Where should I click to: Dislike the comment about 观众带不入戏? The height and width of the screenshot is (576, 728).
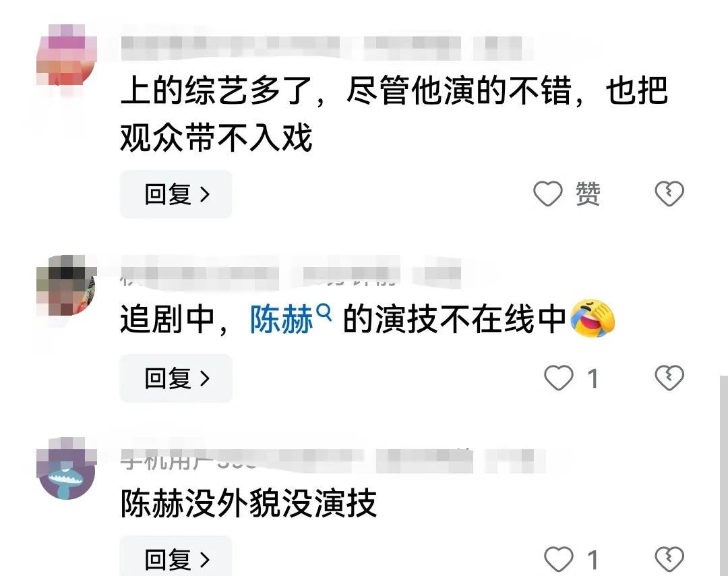[669, 194]
